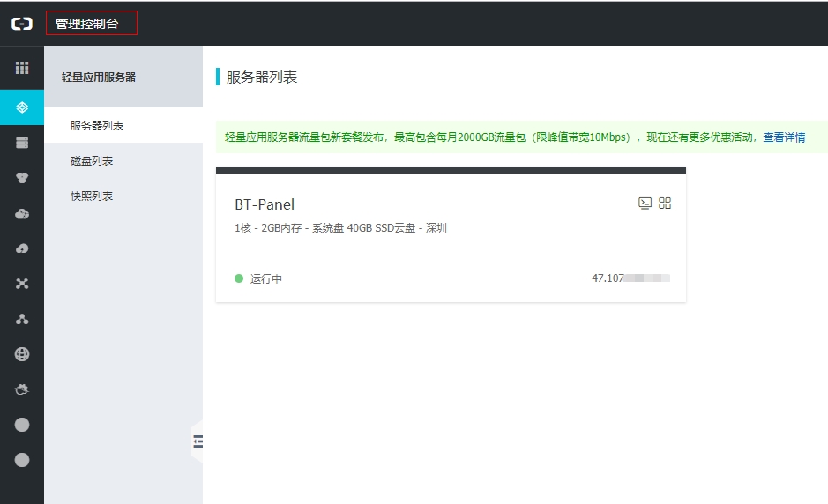828x504 pixels.
Task: Open remote terminal icon on BT-Panel card
Action: point(645,204)
